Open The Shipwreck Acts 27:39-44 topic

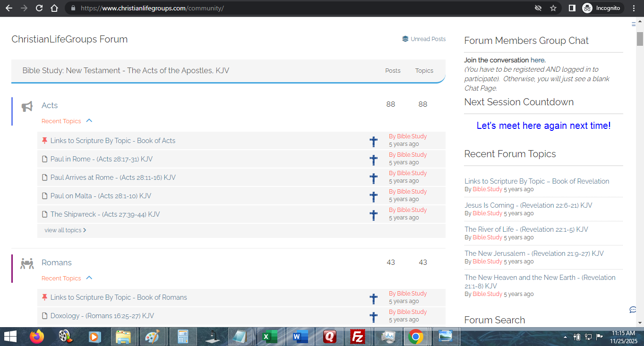tap(105, 214)
